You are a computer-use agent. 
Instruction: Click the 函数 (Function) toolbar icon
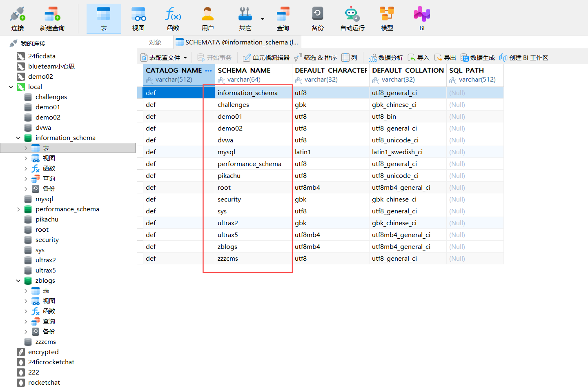point(173,19)
